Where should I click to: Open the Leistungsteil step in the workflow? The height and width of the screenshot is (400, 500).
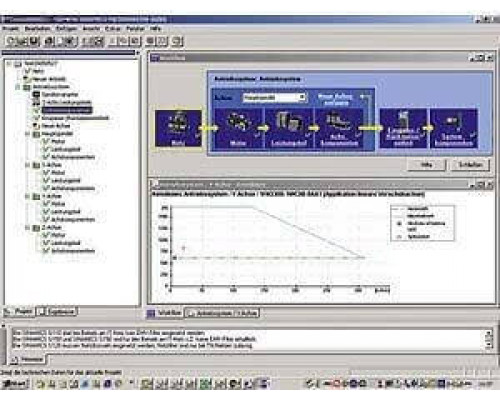289,129
